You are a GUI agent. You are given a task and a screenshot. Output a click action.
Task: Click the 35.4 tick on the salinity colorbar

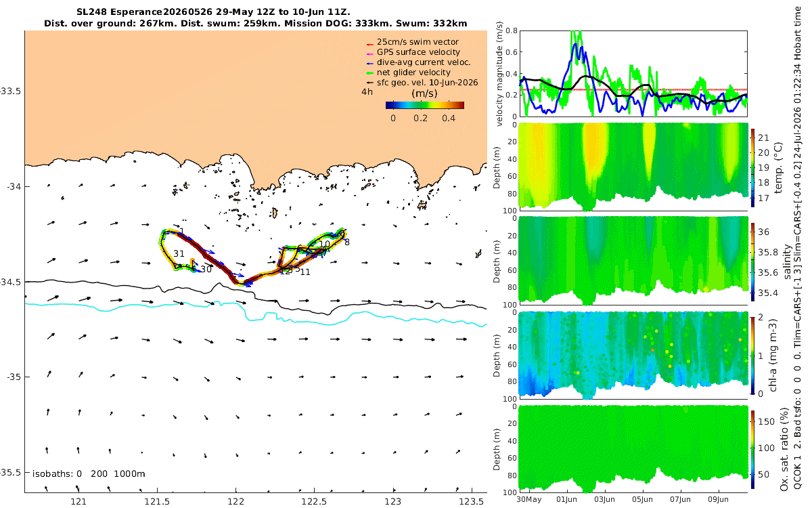[x=768, y=293]
